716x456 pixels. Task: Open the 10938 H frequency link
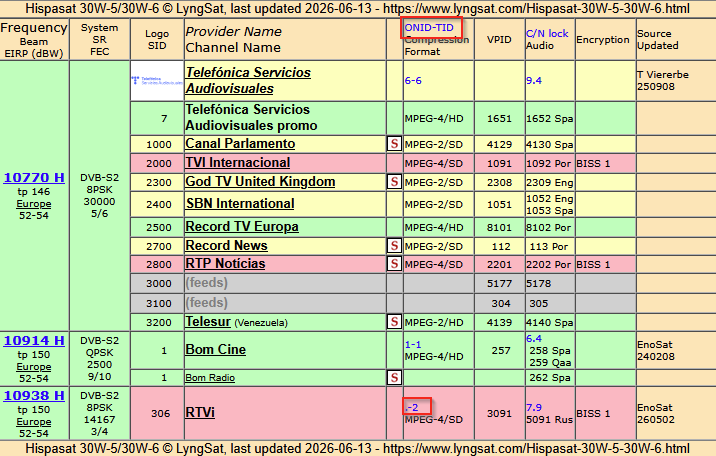click(x=34, y=395)
